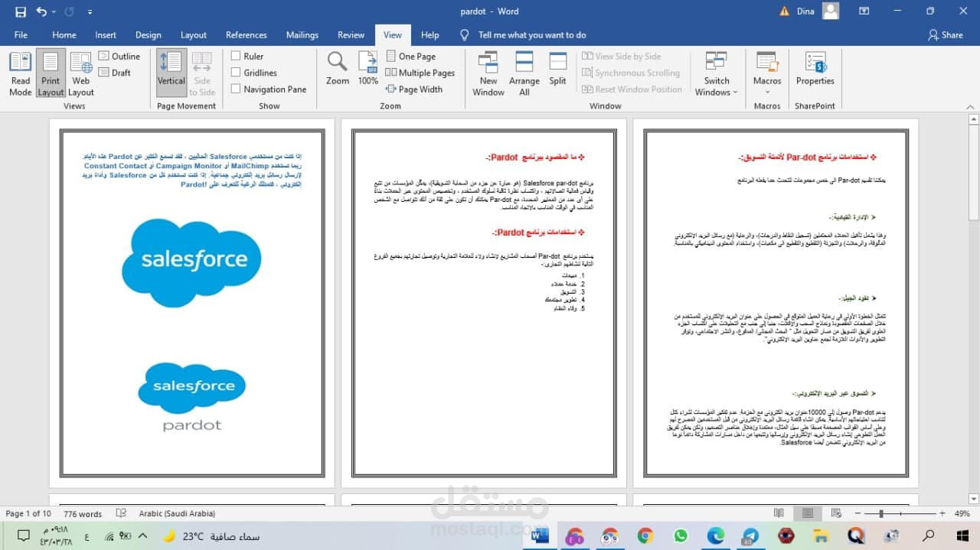Screen dimensions: 980x550
Task: Click the 49% zoom level
Action: (962, 514)
